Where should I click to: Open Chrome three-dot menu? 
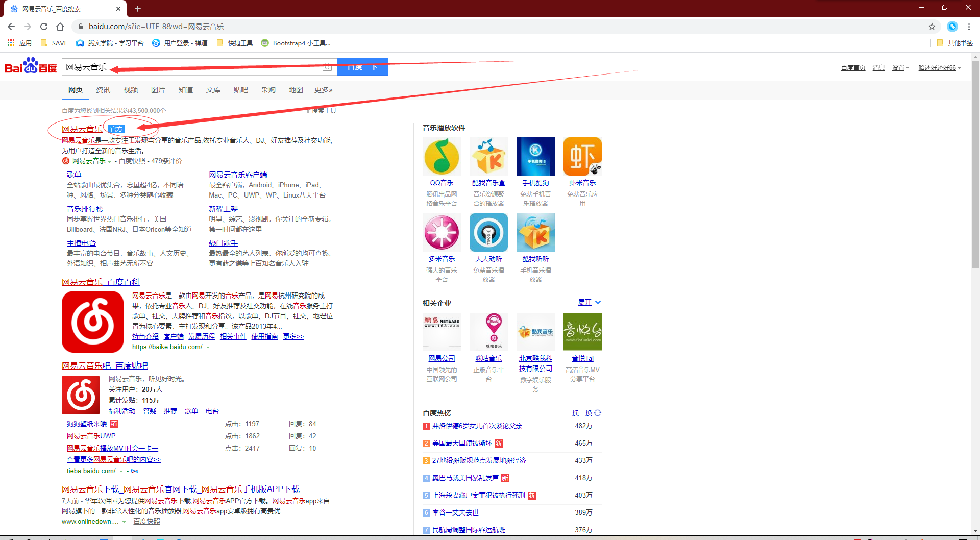(x=969, y=27)
